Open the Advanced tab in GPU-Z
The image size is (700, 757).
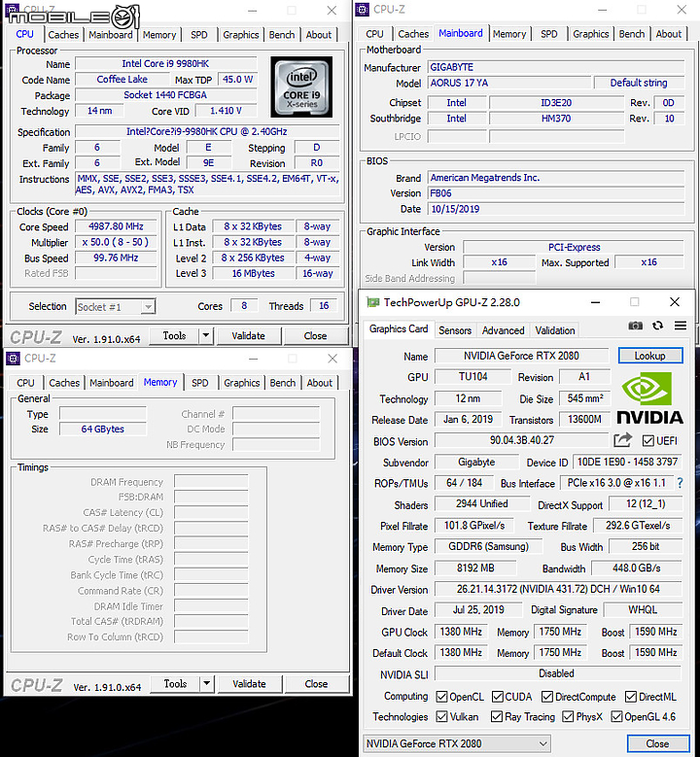(503, 330)
